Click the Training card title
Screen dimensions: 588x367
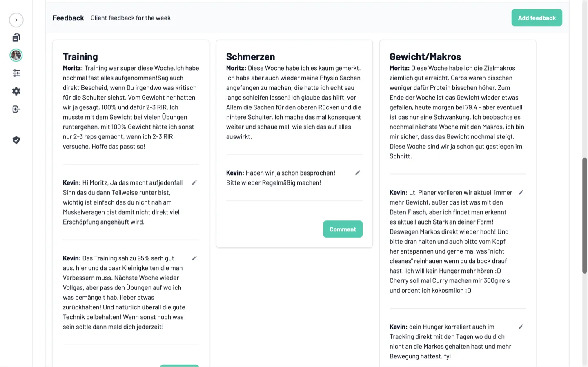[80, 57]
